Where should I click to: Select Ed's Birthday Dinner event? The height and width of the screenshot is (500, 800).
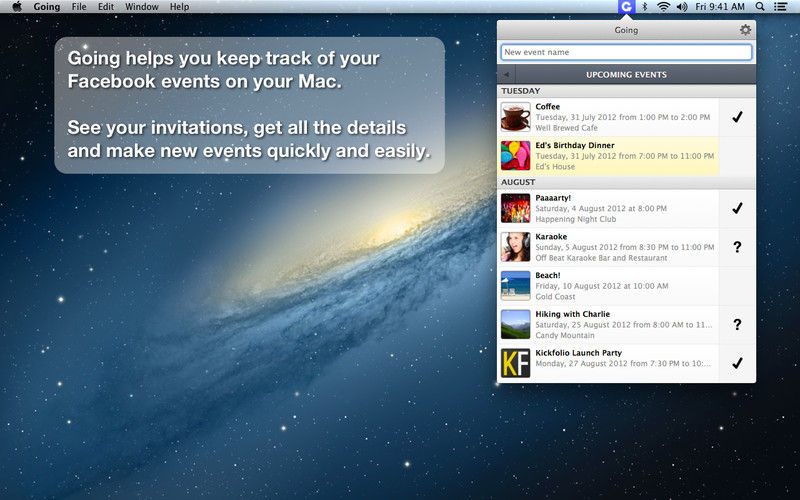(x=608, y=156)
